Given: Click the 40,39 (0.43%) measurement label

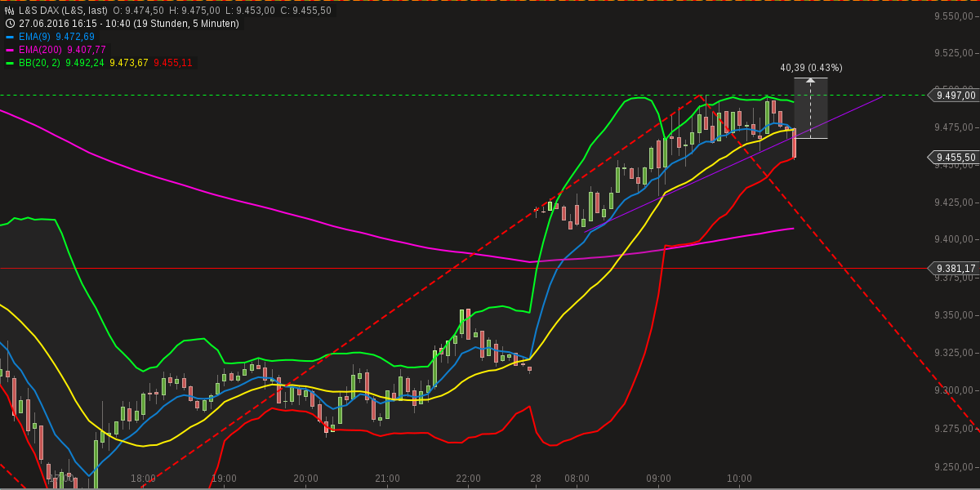Looking at the screenshot, I should [811, 68].
